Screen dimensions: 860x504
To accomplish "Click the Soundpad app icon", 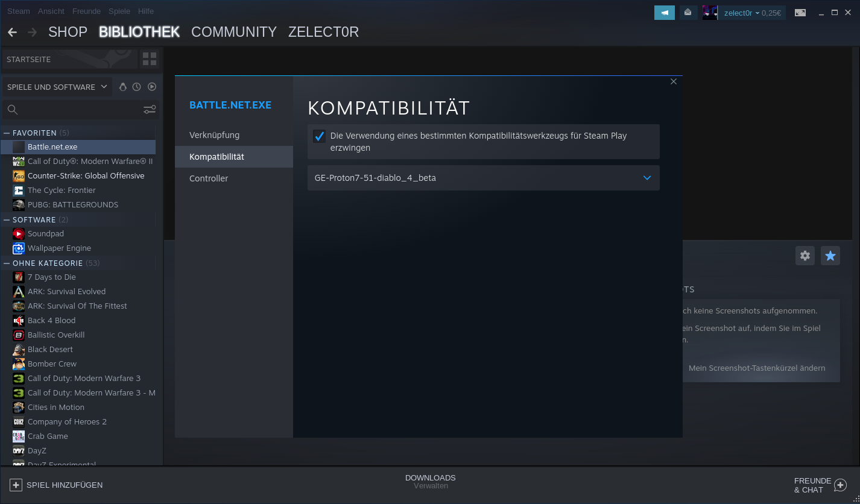I will click(x=19, y=234).
